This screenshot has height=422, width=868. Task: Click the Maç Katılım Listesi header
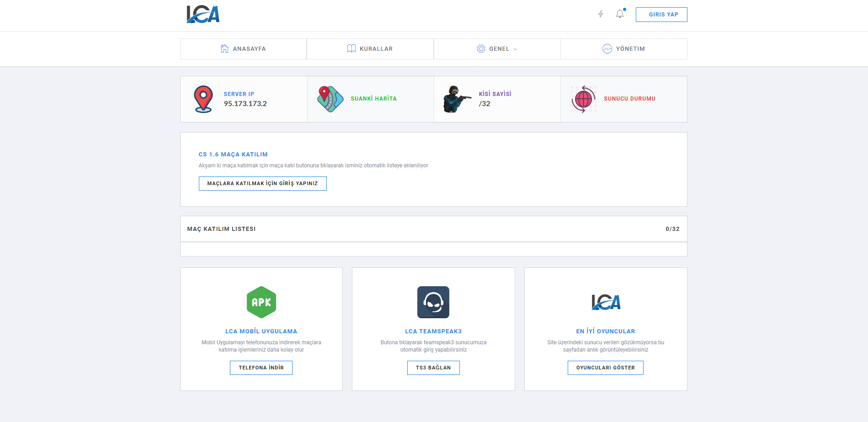coord(221,229)
